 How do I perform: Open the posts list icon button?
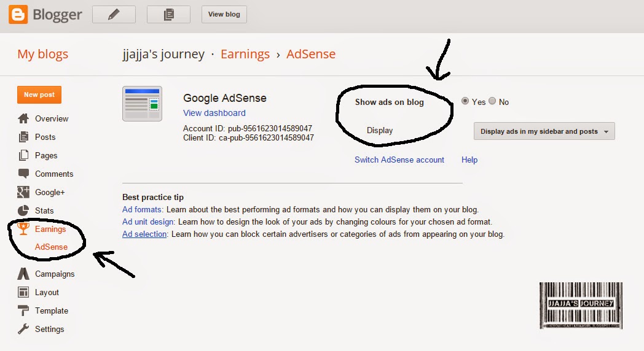pyautogui.click(x=168, y=14)
